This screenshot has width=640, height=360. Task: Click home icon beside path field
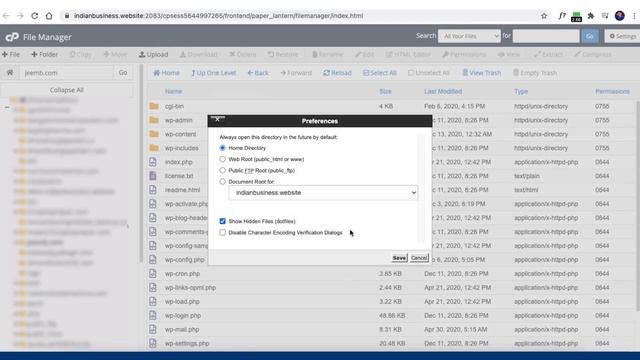tap(10, 73)
